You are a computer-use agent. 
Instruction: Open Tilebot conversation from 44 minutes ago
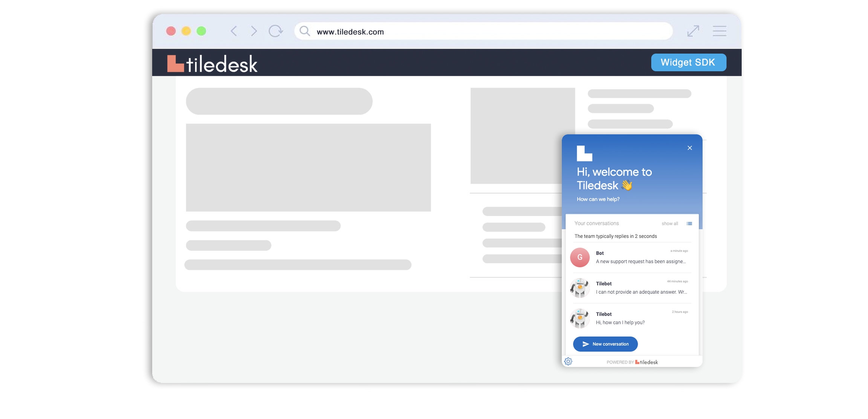coord(640,288)
